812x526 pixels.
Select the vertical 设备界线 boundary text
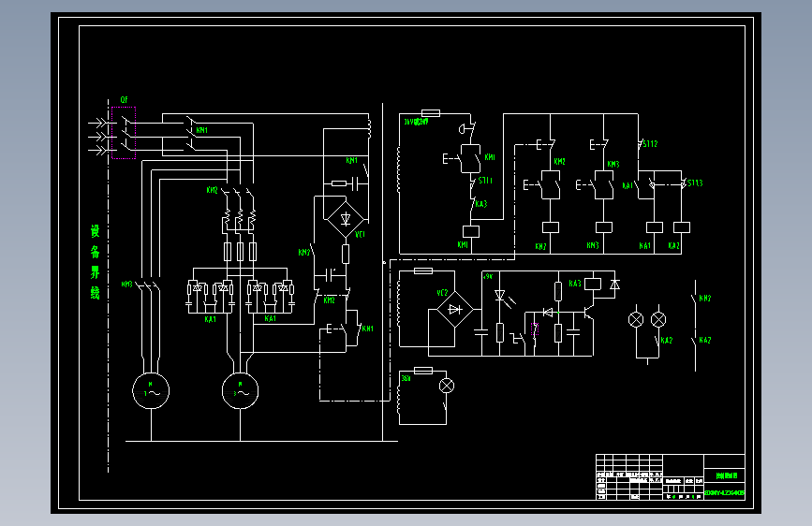coord(95,262)
